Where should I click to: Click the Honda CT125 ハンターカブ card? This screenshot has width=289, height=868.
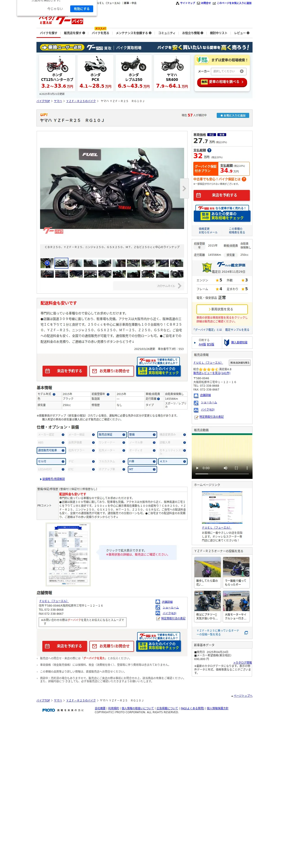(57, 73)
